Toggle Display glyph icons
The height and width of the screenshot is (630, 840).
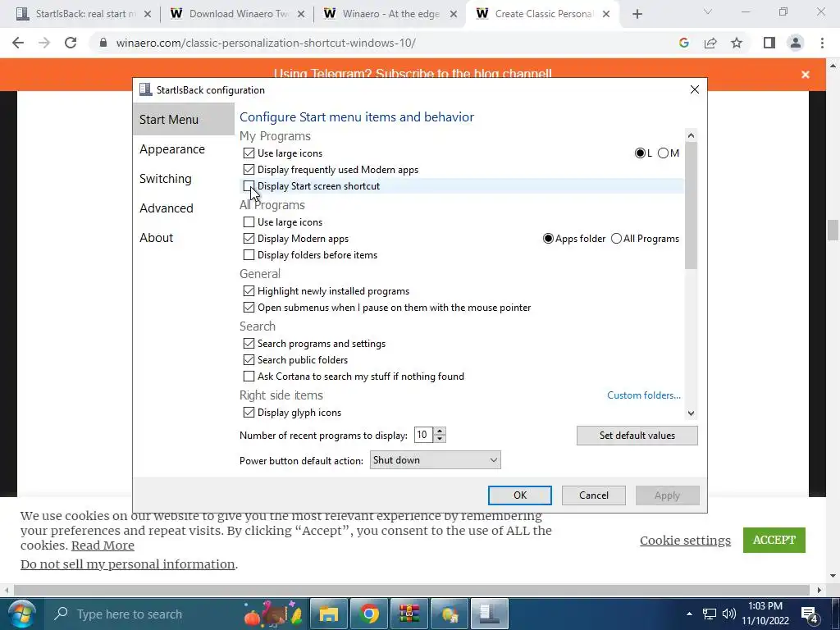coord(249,413)
